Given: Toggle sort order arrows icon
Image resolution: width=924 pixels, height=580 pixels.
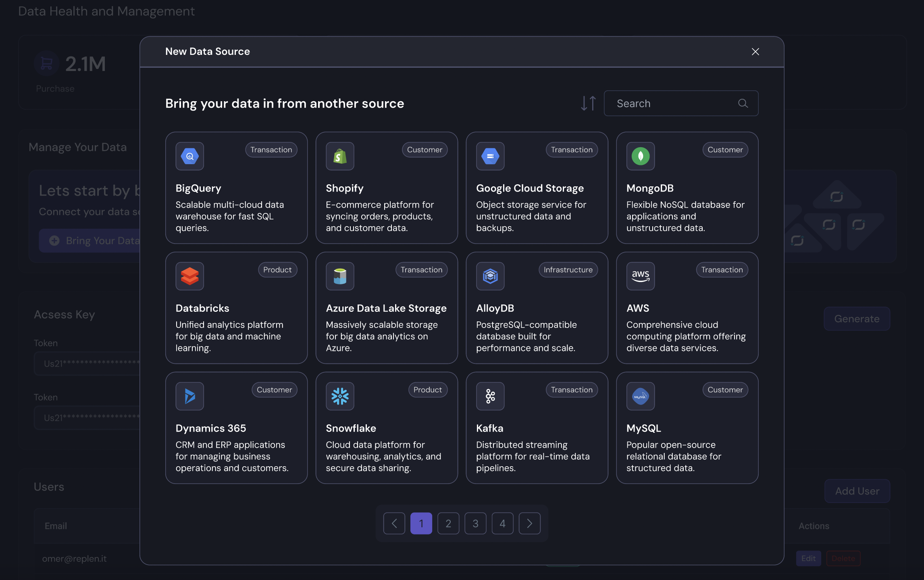Looking at the screenshot, I should 588,103.
